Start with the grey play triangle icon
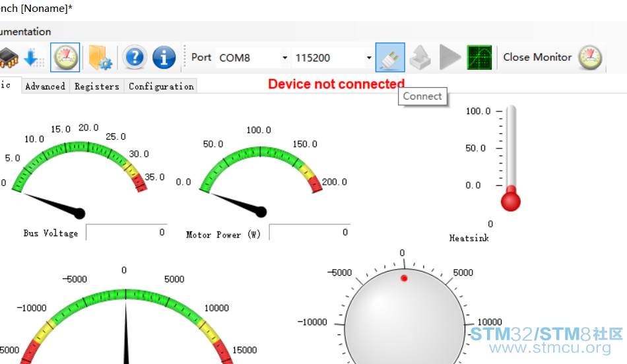The height and width of the screenshot is (364, 627). point(450,57)
